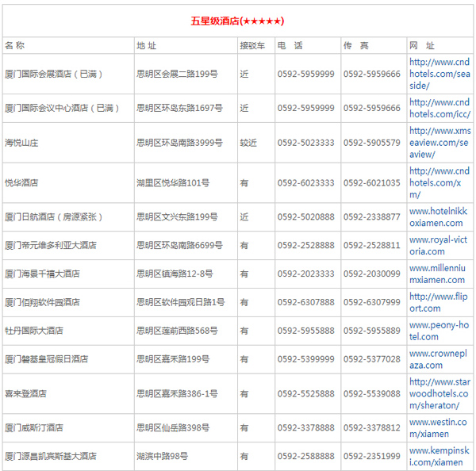Click phone number 0592-6307888
The width and height of the screenshot is (476, 471).
(305, 302)
